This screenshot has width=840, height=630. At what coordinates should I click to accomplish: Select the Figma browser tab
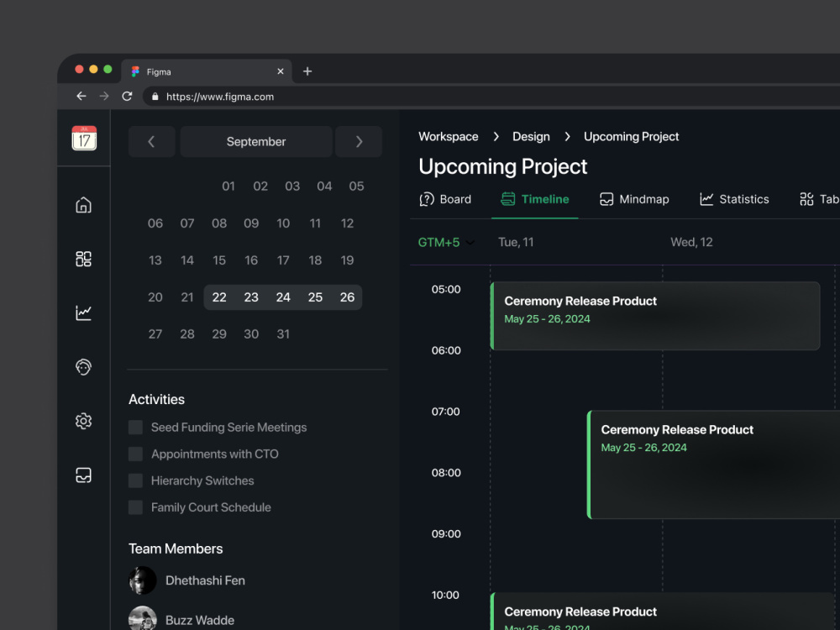pyautogui.click(x=207, y=71)
